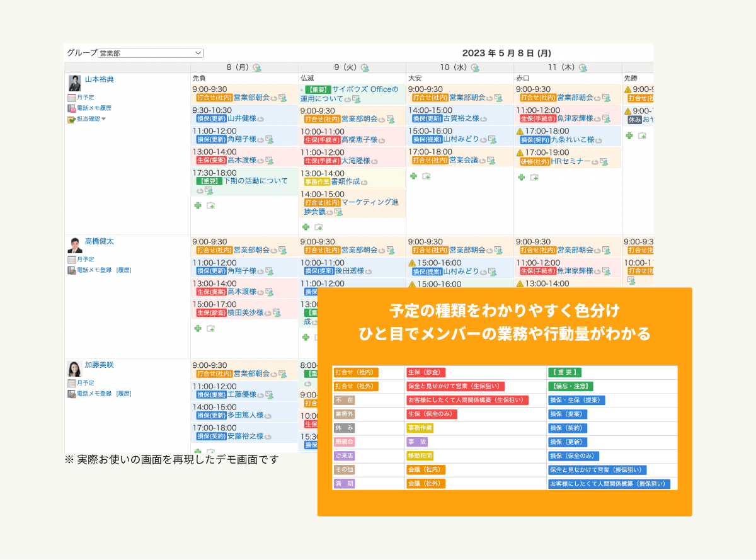Click the repeat icon after 書類作成
Viewport: 756px width, 560px height.
[365, 181]
